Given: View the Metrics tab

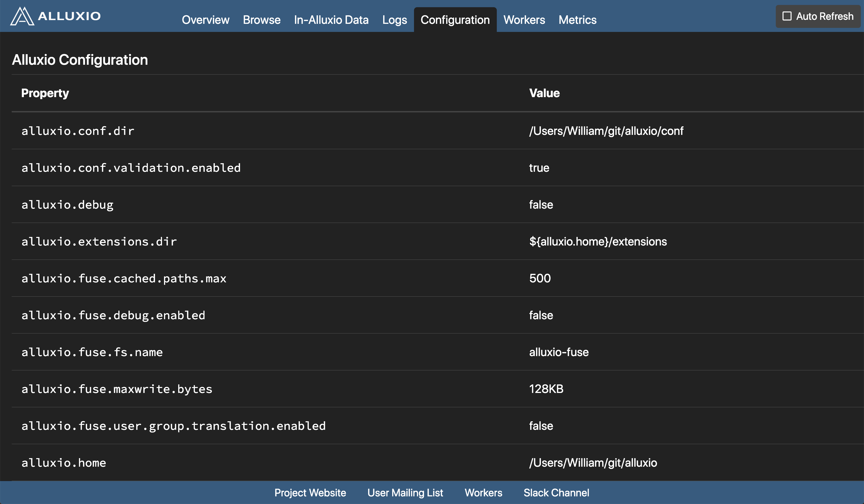Looking at the screenshot, I should (577, 20).
